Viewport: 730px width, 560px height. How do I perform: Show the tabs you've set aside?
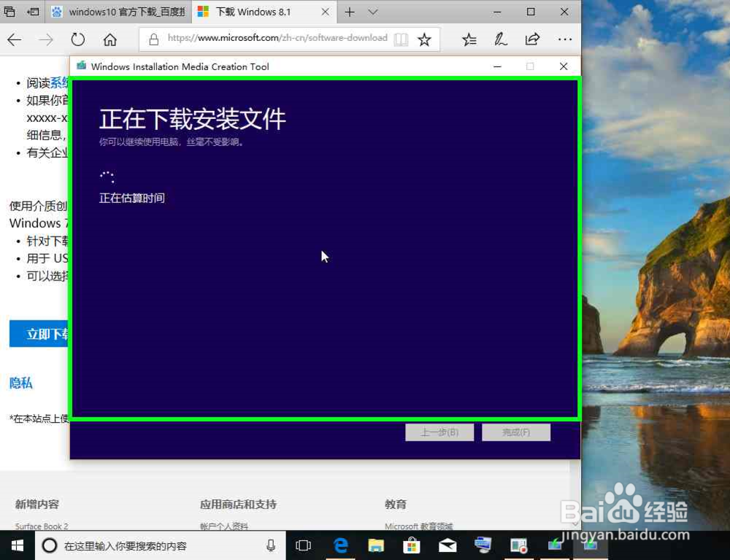click(x=9, y=12)
